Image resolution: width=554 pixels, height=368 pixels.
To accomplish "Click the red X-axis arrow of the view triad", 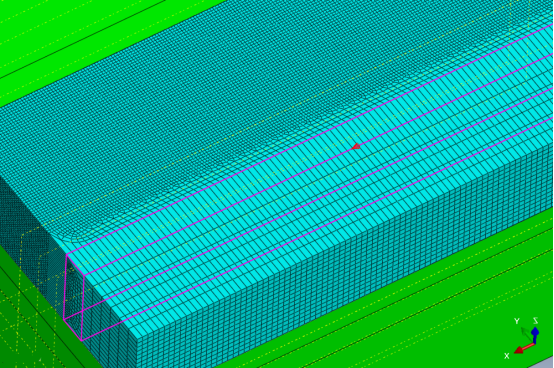I will pos(524,348).
